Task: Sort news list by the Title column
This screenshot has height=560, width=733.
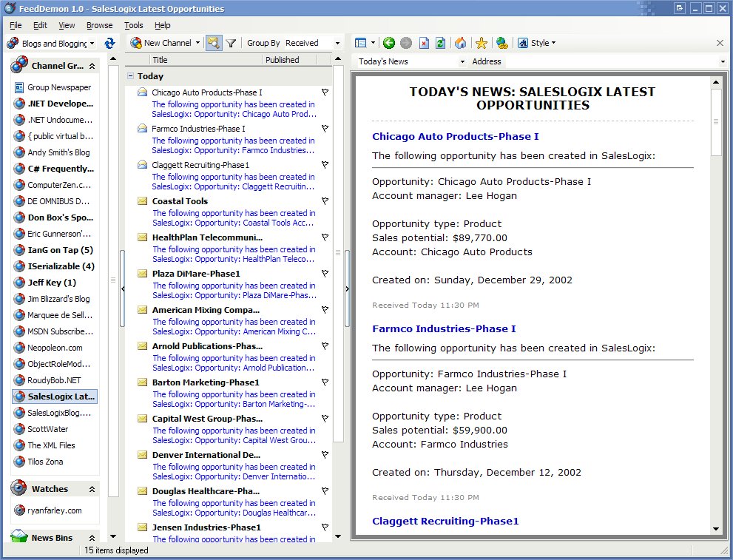Action: pyautogui.click(x=205, y=60)
